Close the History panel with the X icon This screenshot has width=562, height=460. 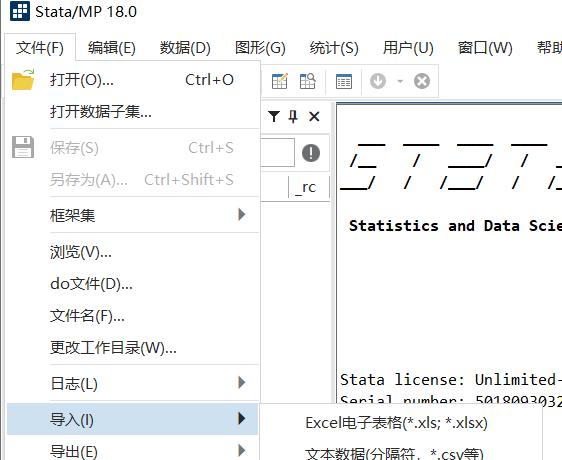[x=314, y=117]
